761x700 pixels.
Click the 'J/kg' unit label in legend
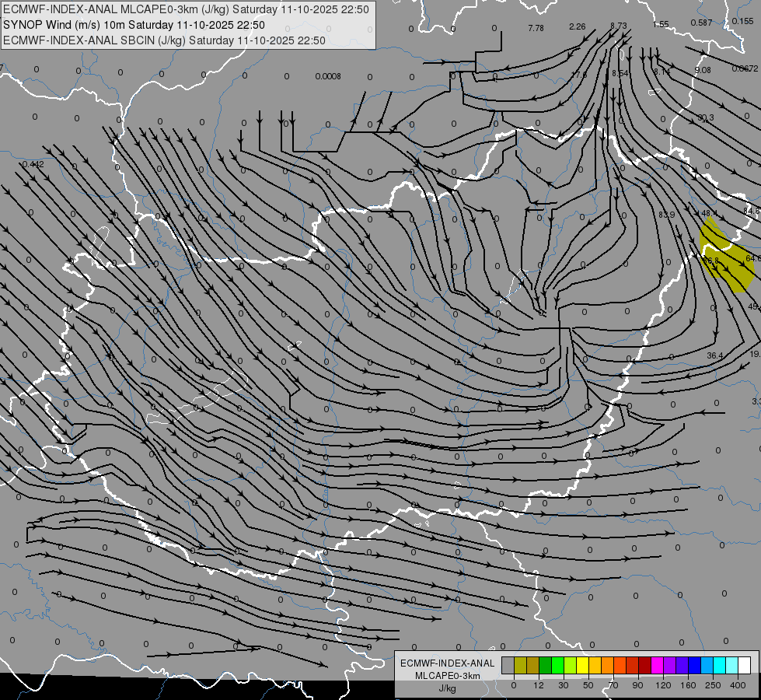[447, 688]
